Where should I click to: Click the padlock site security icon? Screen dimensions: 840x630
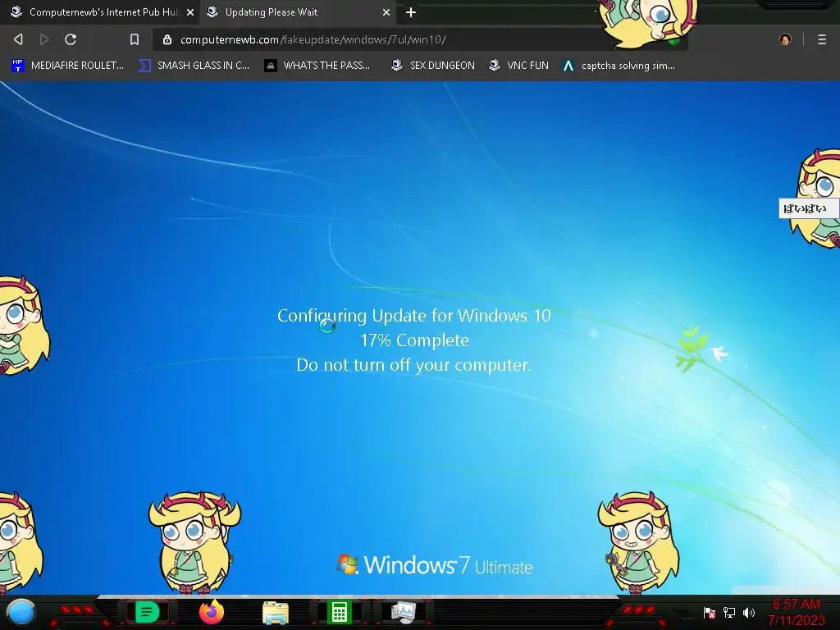(167, 39)
